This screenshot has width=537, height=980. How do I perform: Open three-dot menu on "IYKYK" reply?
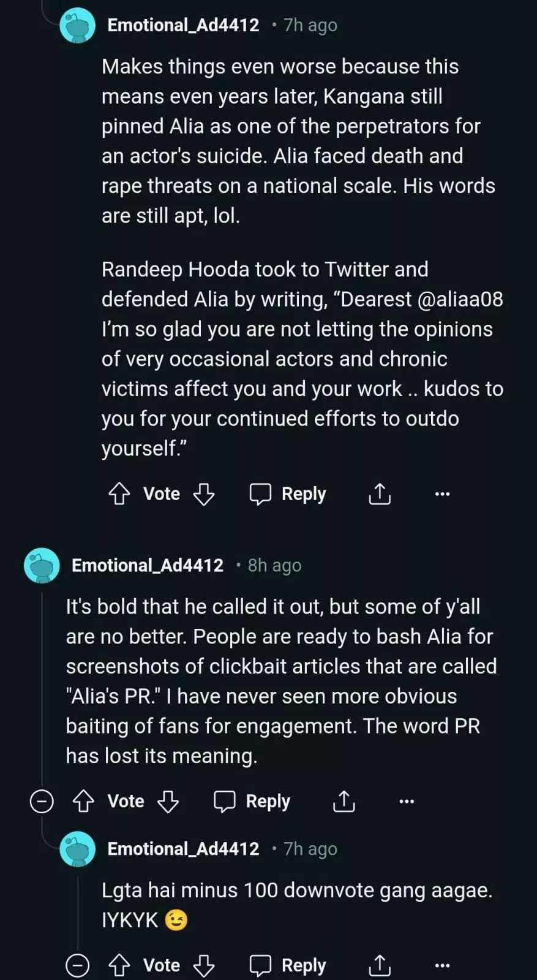[442, 965]
